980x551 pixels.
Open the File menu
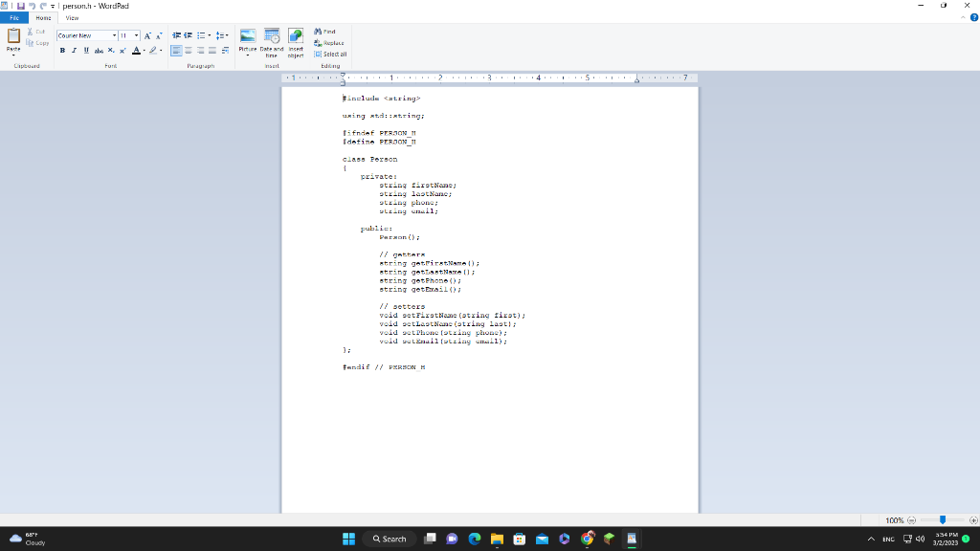pos(13,17)
